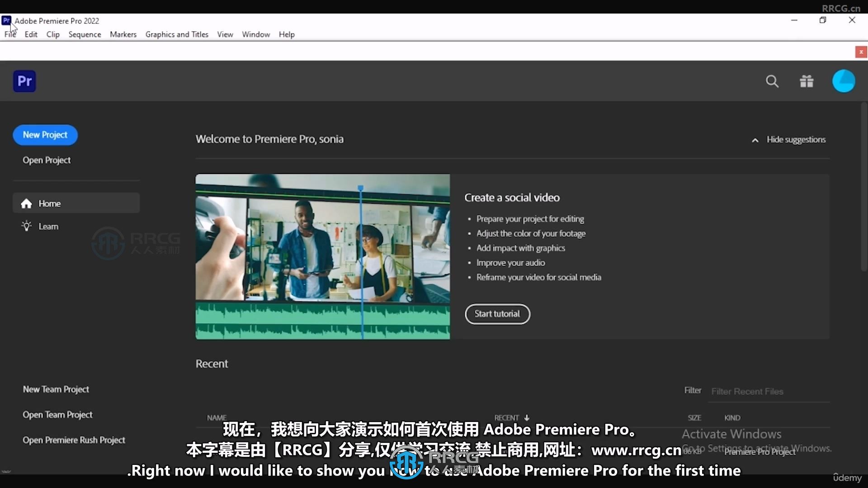Collapse suggestions with the chevron arrow
This screenshot has width=868, height=488.
pos(755,140)
